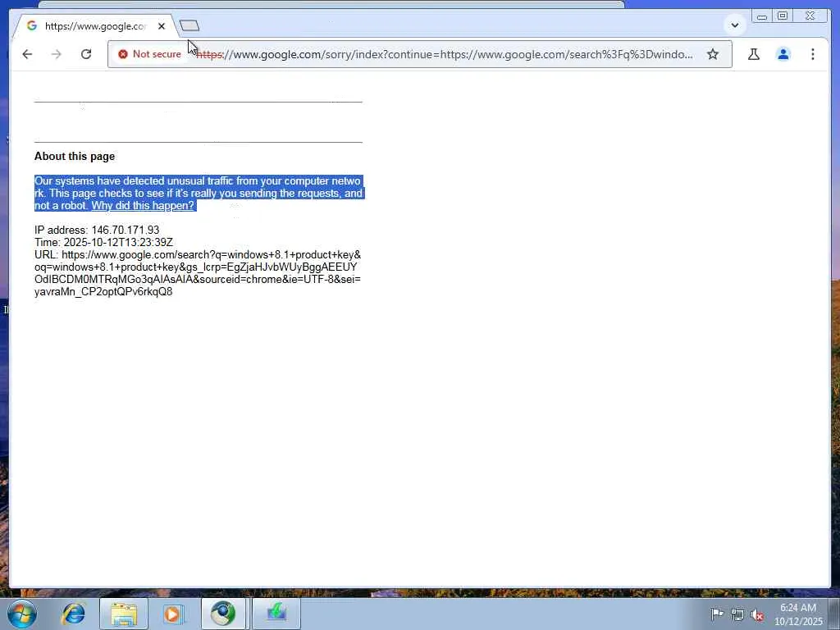Reload the current page

(85, 54)
